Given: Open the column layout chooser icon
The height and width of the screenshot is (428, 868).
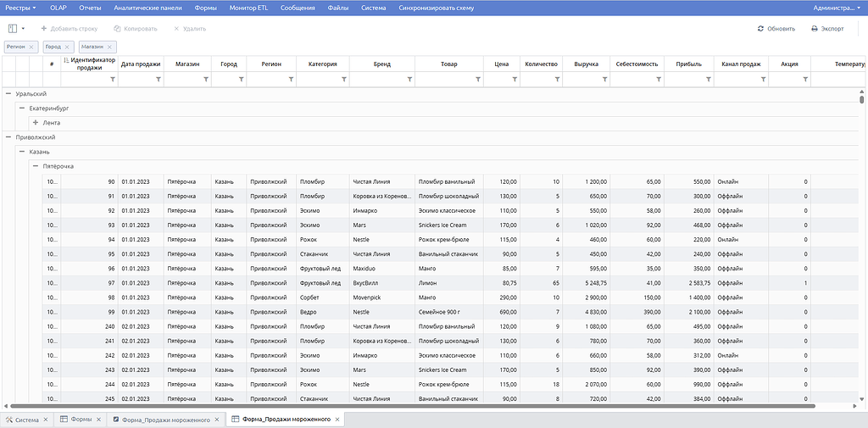Looking at the screenshot, I should (14, 28).
